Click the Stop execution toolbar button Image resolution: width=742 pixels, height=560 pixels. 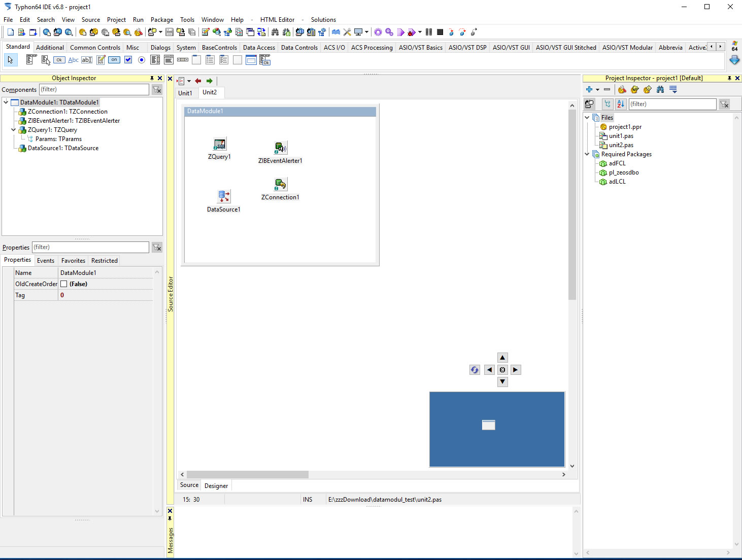point(440,32)
